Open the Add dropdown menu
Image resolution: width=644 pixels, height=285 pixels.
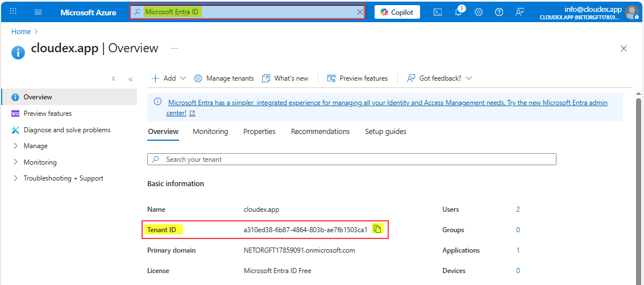(169, 78)
